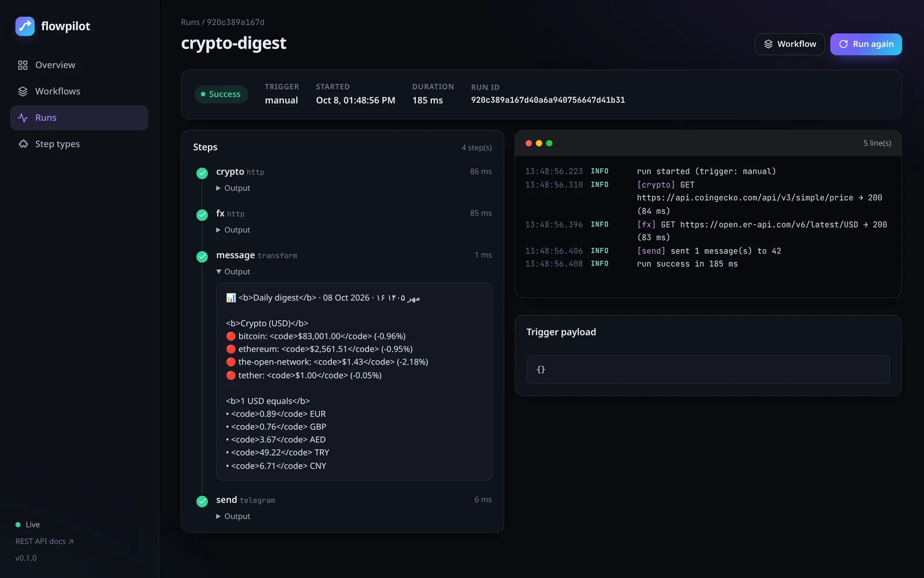Click the 'run started (trigger: manual)' log line
Screen dimensions: 924x578
coord(706,172)
